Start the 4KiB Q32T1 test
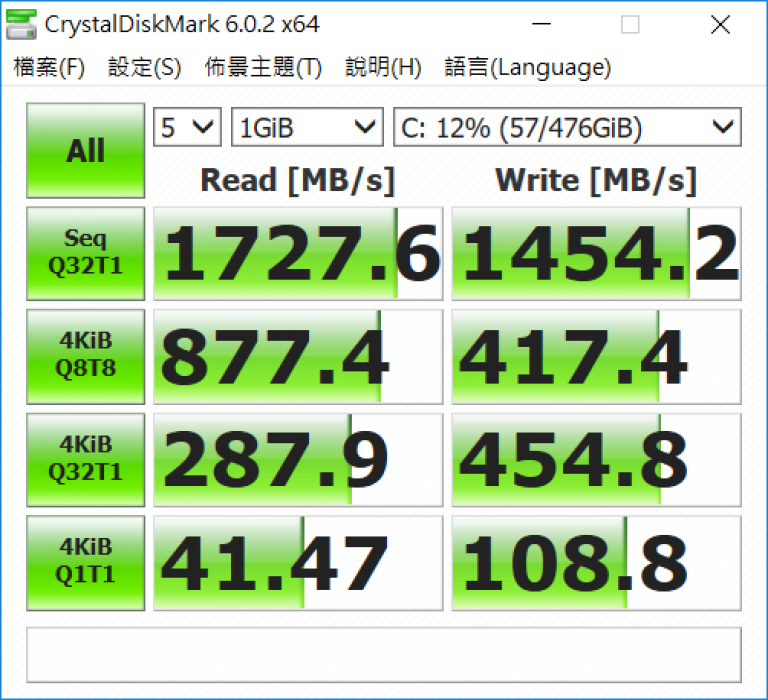The width and height of the screenshot is (768, 700). [86, 459]
